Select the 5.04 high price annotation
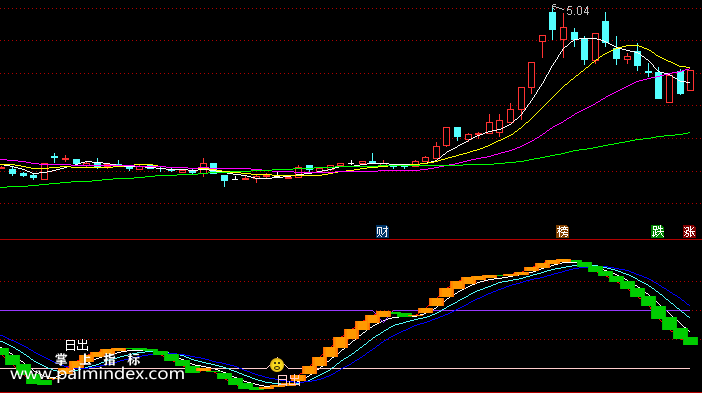The height and width of the screenshot is (393, 702). tap(578, 11)
